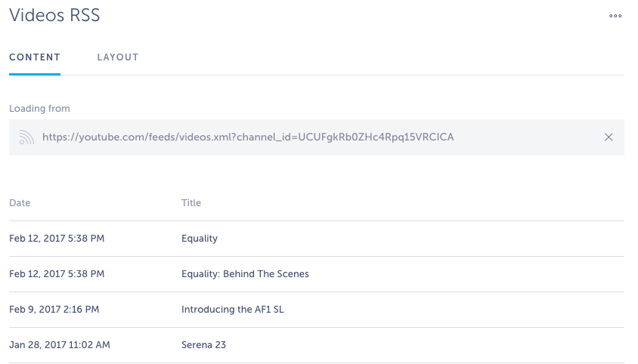Open the Serena 23 entry

(x=203, y=345)
